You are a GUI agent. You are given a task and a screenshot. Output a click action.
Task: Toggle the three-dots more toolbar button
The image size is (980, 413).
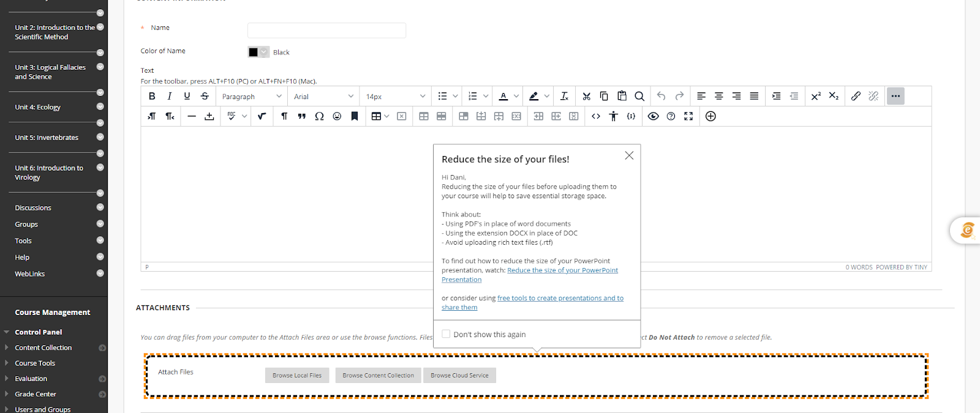tap(895, 96)
